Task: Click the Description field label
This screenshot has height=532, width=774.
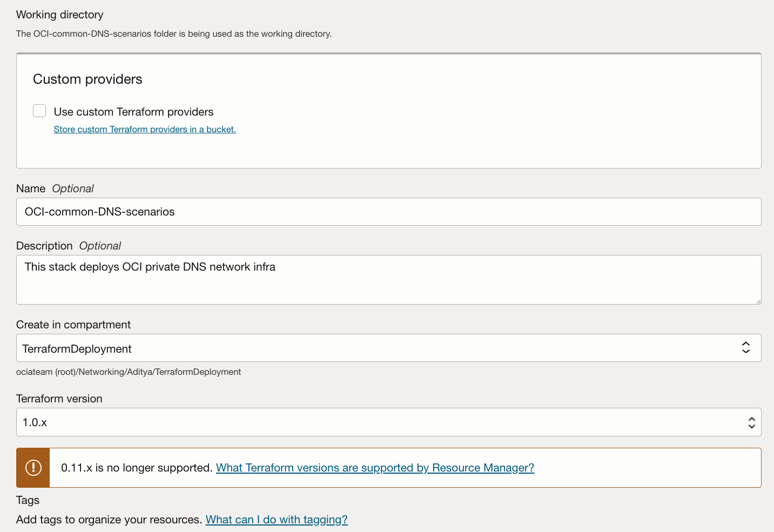Action: 44,246
